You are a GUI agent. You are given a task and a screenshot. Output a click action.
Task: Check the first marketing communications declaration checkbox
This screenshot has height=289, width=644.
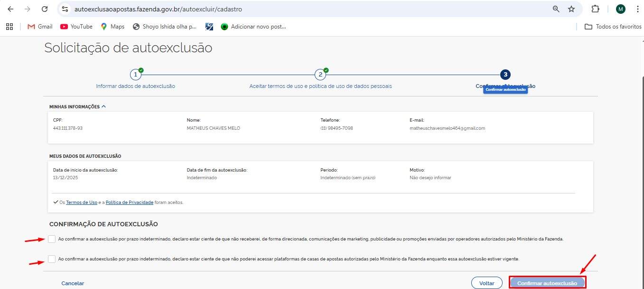click(x=52, y=239)
